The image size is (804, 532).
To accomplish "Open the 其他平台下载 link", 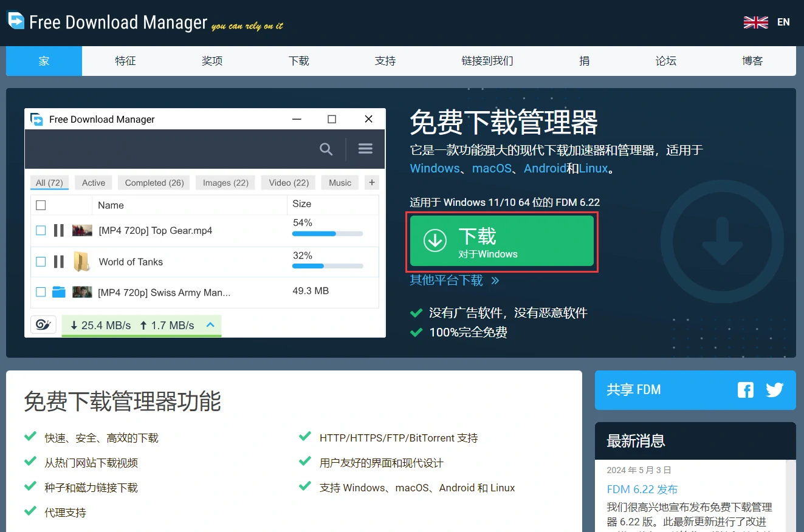I will click(x=447, y=280).
